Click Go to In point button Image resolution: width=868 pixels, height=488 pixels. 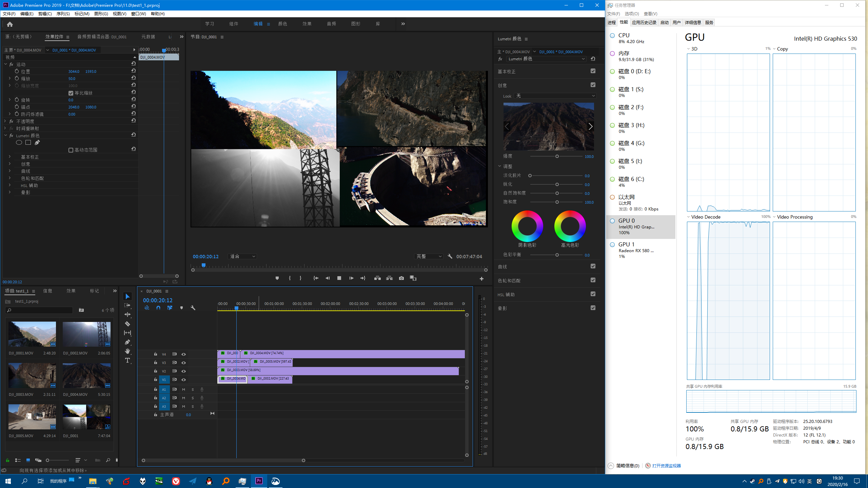[x=316, y=278]
